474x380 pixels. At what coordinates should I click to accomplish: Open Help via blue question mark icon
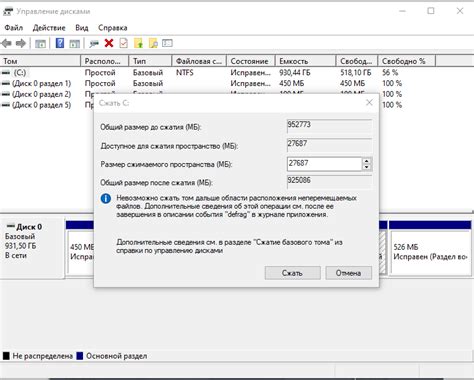pyautogui.click(x=60, y=43)
